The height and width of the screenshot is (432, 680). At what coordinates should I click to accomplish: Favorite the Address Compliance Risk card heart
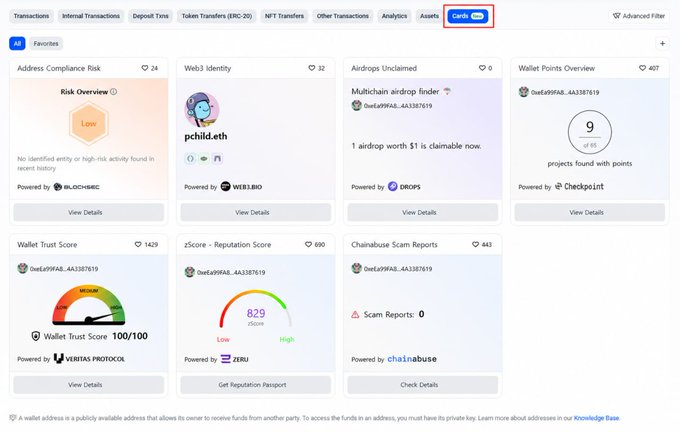click(145, 68)
